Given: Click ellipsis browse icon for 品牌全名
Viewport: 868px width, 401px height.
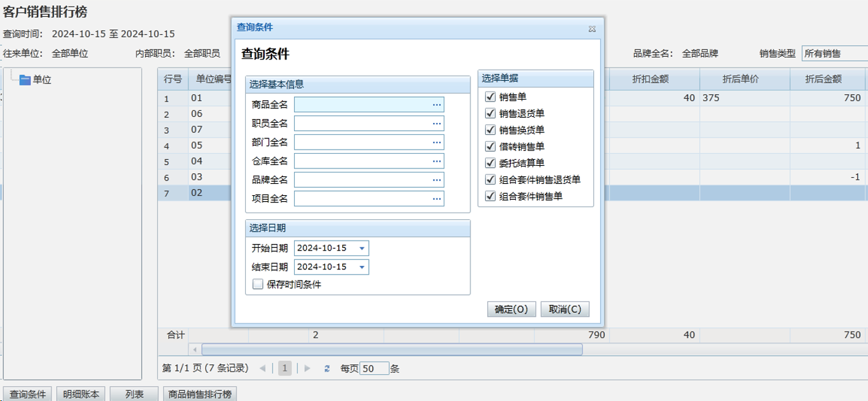Looking at the screenshot, I should [436, 180].
